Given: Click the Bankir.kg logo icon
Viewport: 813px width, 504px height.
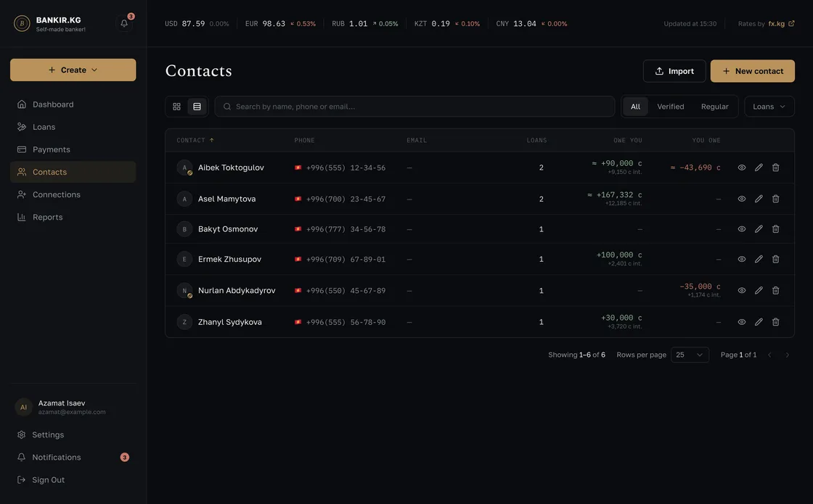Looking at the screenshot, I should click(22, 23).
